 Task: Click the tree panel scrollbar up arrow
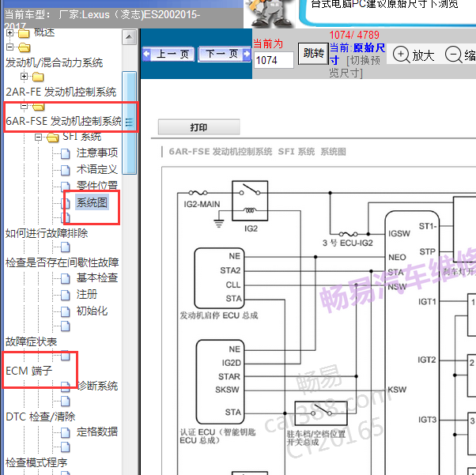[130, 37]
